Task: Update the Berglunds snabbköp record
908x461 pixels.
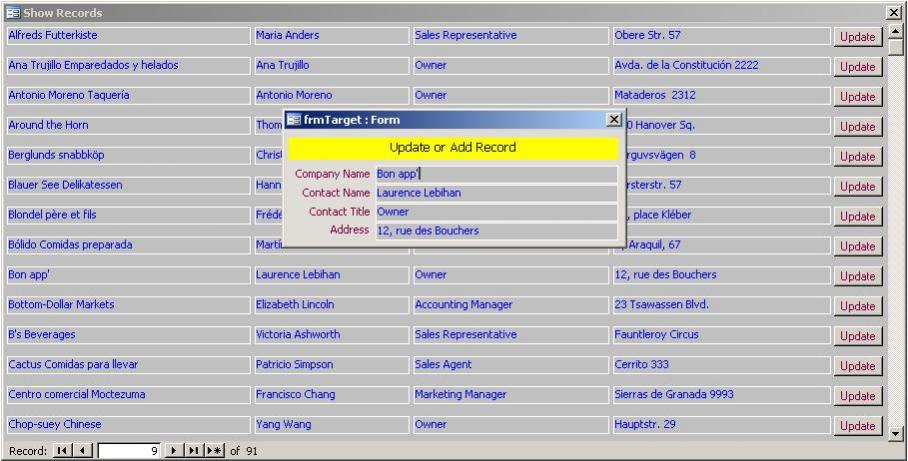Action: pos(858,156)
